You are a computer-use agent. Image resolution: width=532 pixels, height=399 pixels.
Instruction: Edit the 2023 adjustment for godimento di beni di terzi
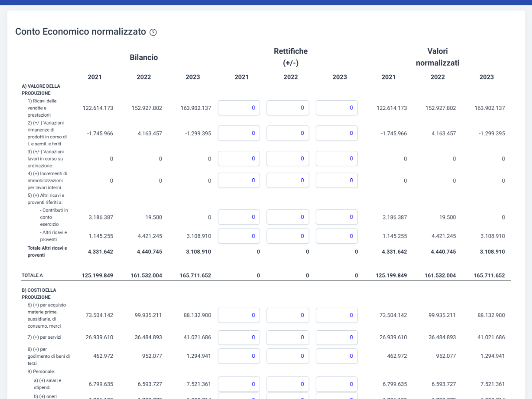(x=337, y=356)
